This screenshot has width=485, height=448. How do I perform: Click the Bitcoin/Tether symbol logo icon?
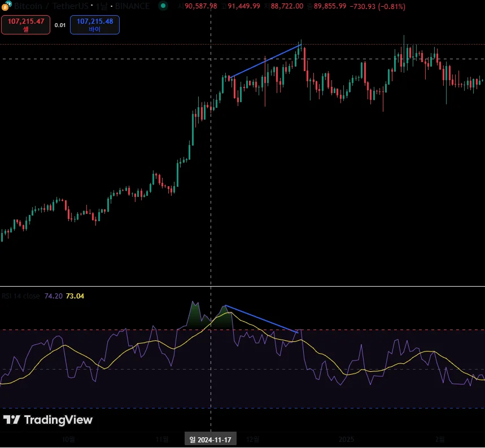pyautogui.click(x=7, y=5)
